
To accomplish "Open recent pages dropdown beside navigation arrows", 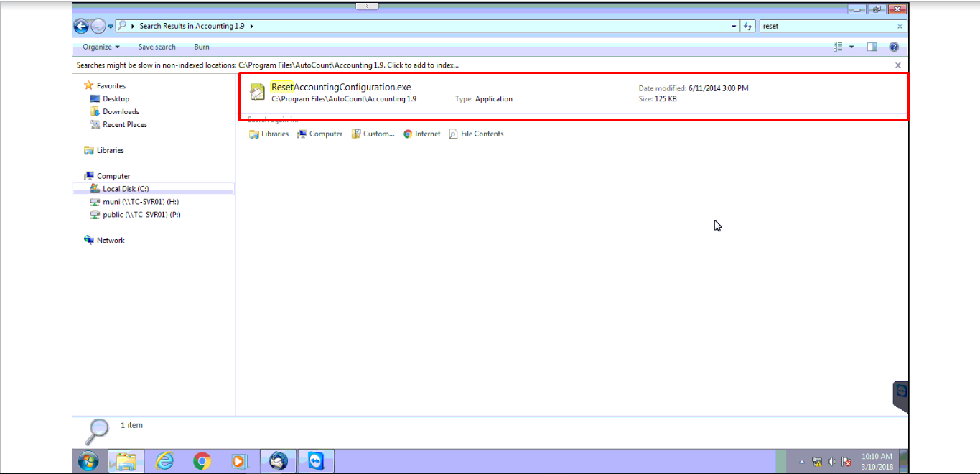I will pos(111,27).
